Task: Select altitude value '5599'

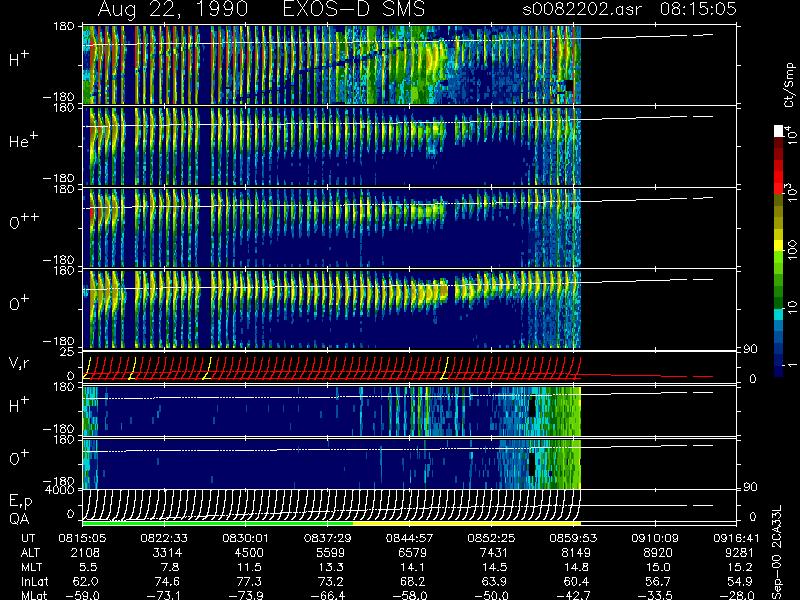Action: (x=331, y=553)
